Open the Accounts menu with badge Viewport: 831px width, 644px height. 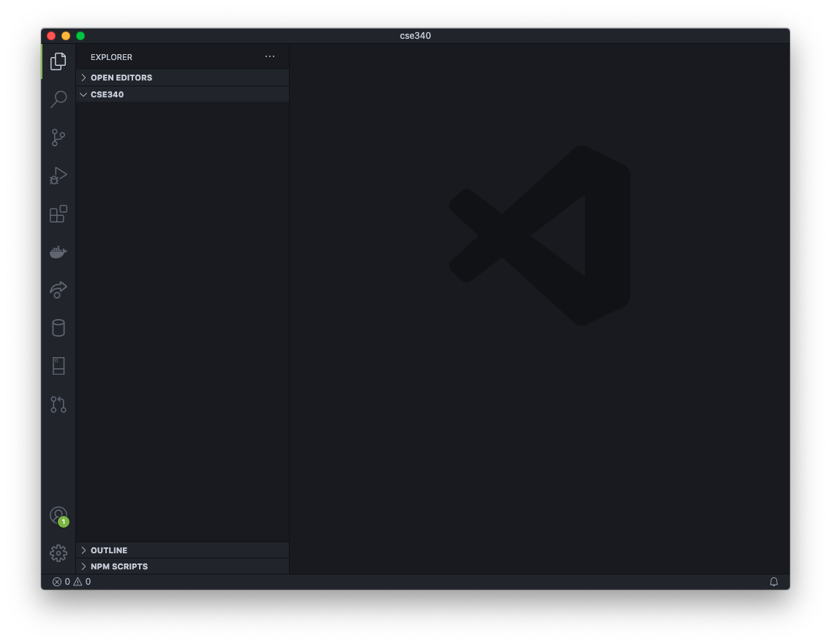pos(59,516)
